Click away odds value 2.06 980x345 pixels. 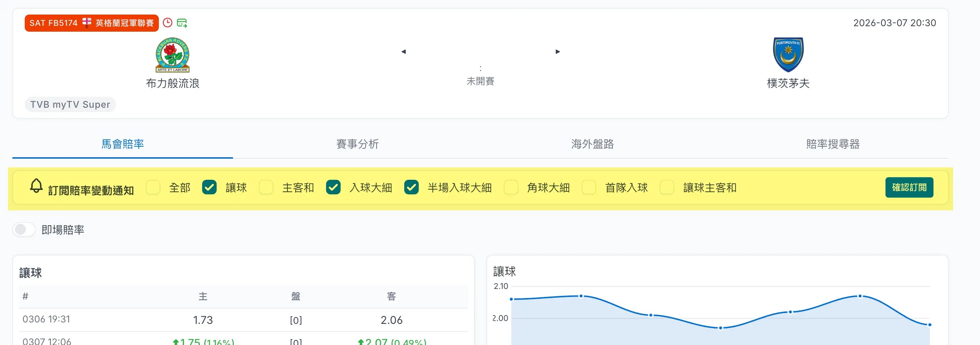(x=391, y=320)
